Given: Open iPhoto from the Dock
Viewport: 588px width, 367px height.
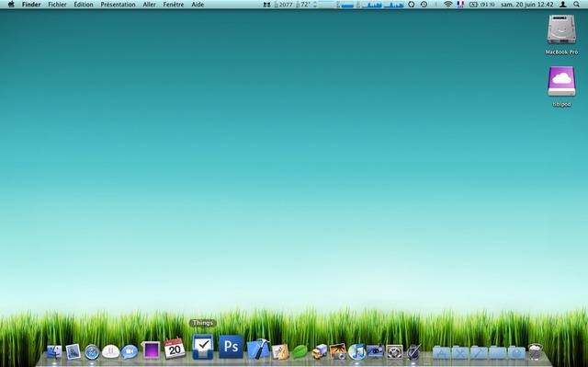Looking at the screenshot, I should click(338, 351).
